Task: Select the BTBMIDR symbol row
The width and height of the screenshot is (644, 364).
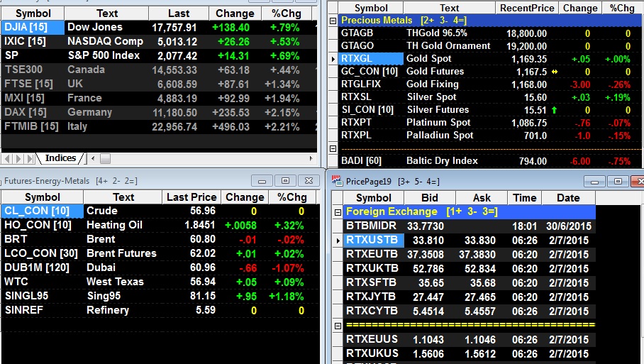Action: pyautogui.click(x=469, y=226)
